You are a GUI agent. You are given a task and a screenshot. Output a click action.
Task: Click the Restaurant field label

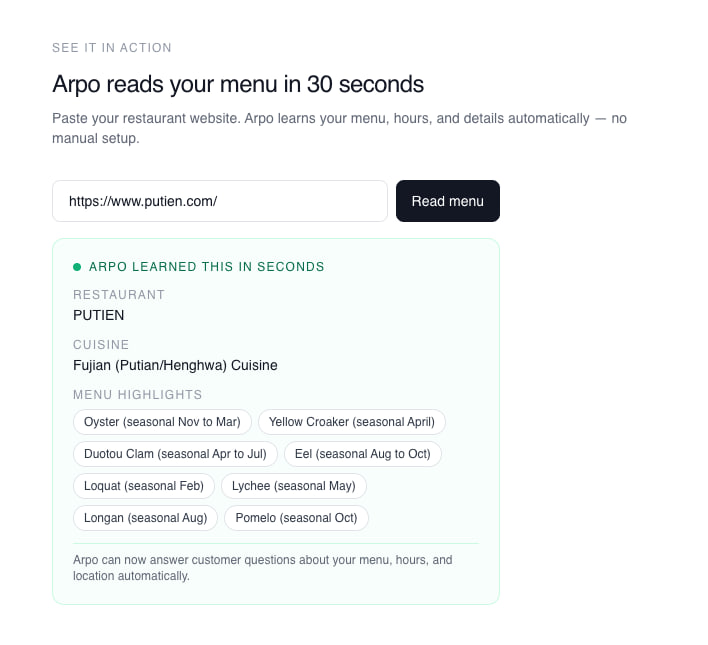click(x=119, y=295)
